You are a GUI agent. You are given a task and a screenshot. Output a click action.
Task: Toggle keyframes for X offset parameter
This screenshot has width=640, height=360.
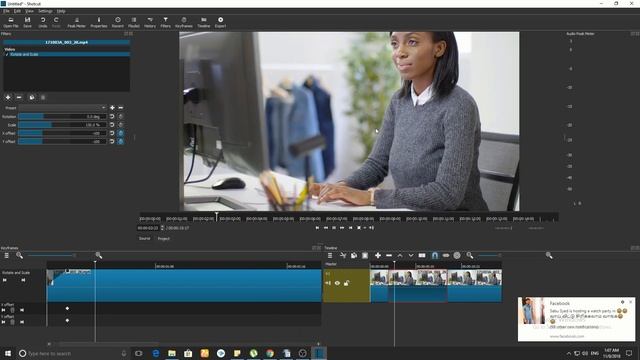click(x=120, y=133)
